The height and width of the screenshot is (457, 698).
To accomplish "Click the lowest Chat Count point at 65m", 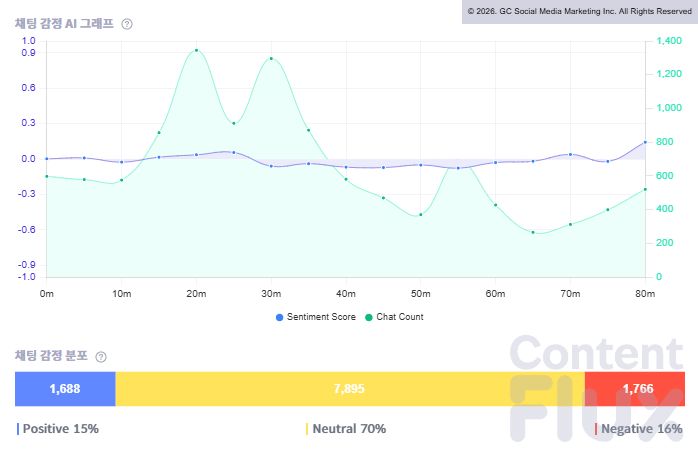I will (x=533, y=233).
